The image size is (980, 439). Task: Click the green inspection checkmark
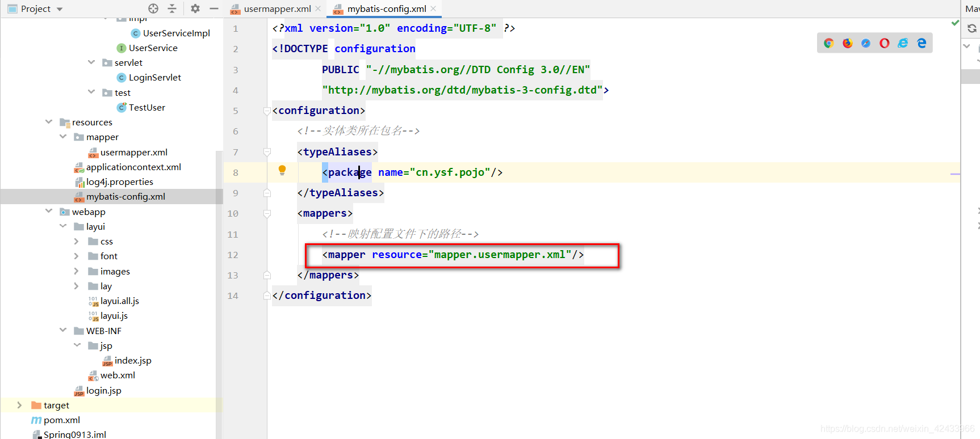(x=955, y=23)
